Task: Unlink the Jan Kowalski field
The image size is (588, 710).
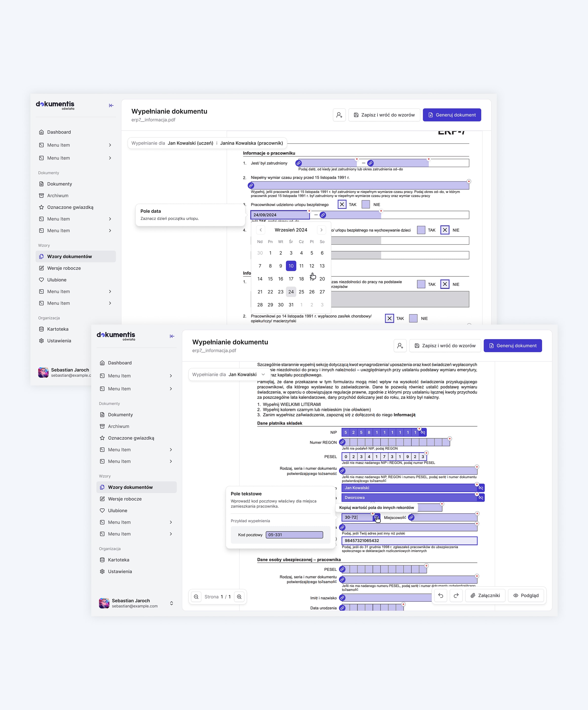Action: point(481,488)
